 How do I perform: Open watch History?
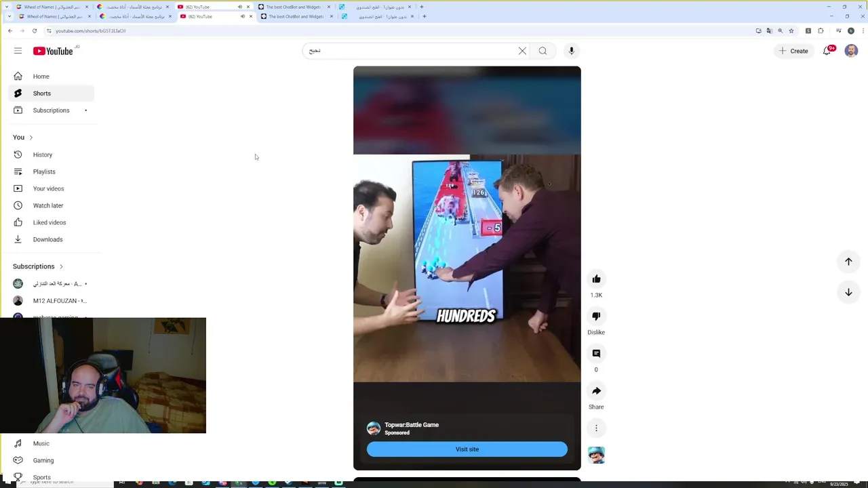click(51, 155)
